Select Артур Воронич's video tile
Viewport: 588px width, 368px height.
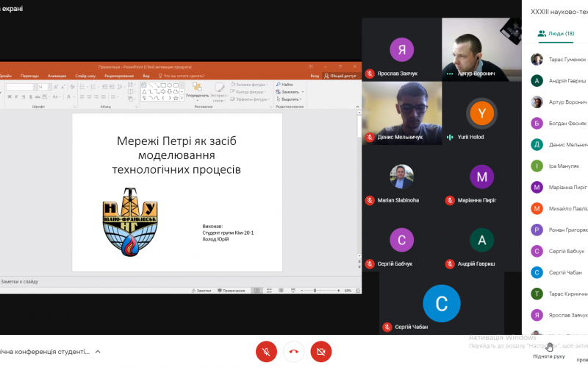pos(481,49)
